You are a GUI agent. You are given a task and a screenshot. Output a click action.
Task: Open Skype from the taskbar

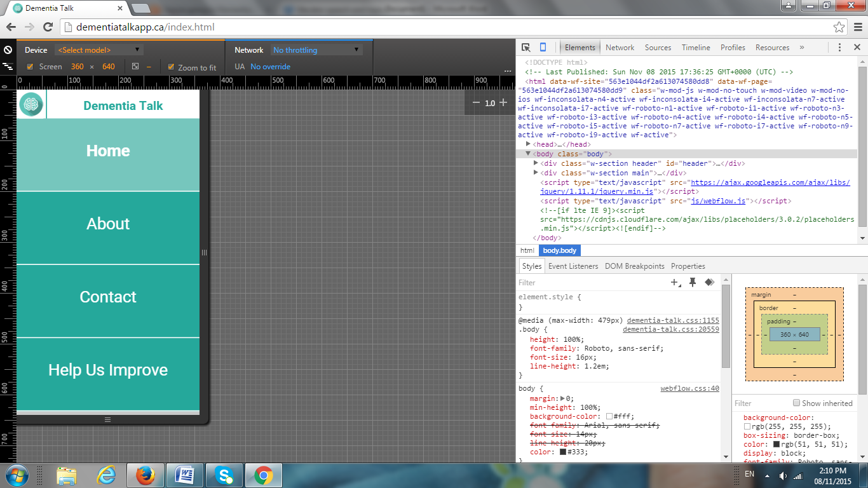point(224,476)
